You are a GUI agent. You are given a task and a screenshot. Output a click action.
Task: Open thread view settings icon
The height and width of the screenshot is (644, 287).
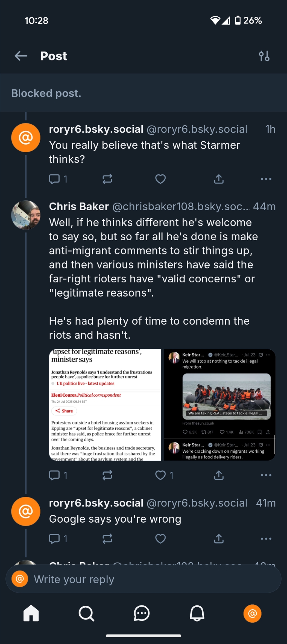(264, 56)
